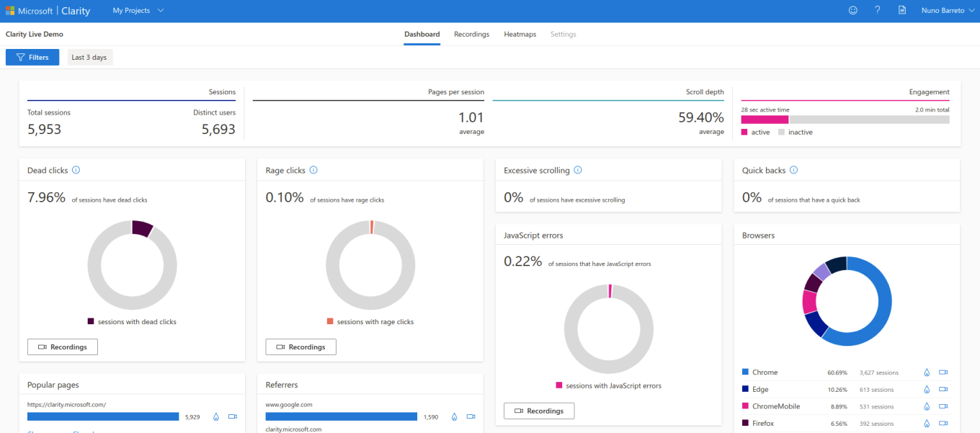
Task: Switch to the Heatmaps tab
Action: 520,34
